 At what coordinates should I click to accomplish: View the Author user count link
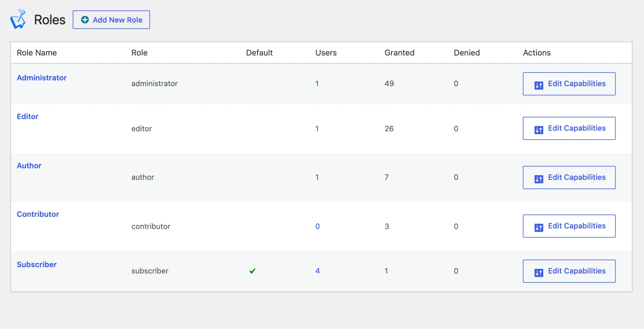click(317, 177)
